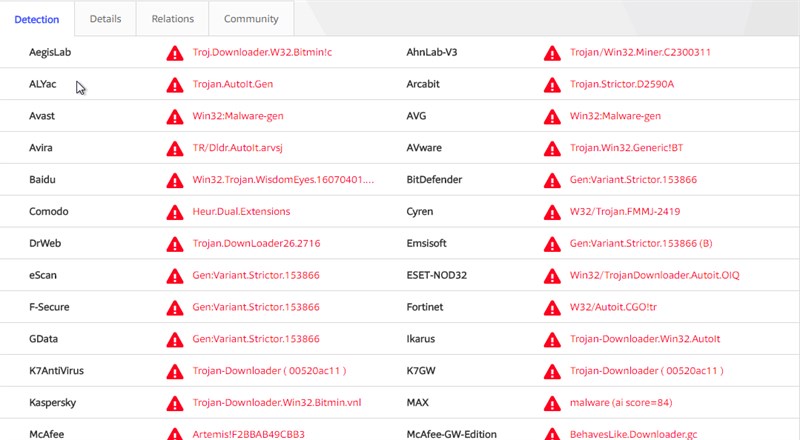Viewport: 800px width, 440px height.
Task: Click the warning triangle for Fortinet result
Action: point(551,307)
